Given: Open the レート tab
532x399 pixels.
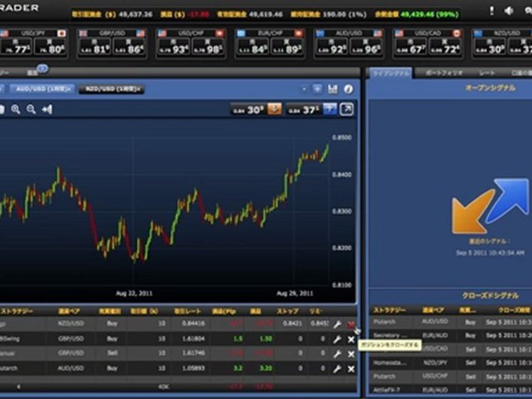Looking at the screenshot, I should tap(487, 73).
